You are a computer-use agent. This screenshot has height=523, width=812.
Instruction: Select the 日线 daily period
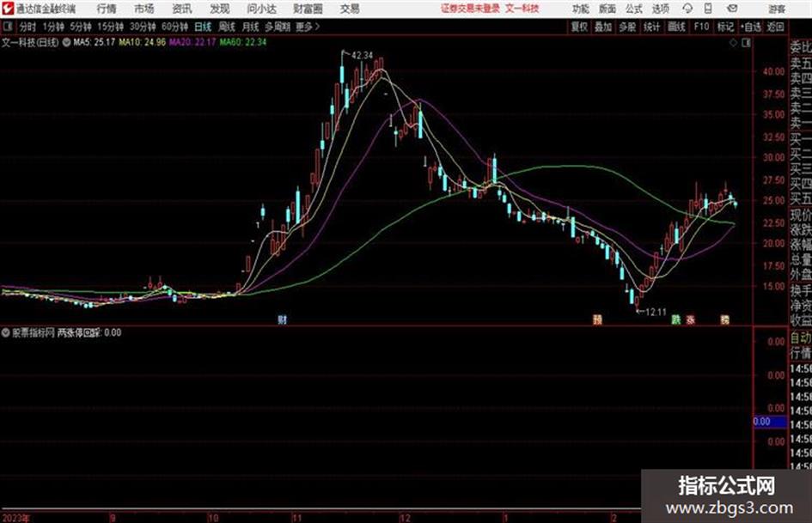203,27
